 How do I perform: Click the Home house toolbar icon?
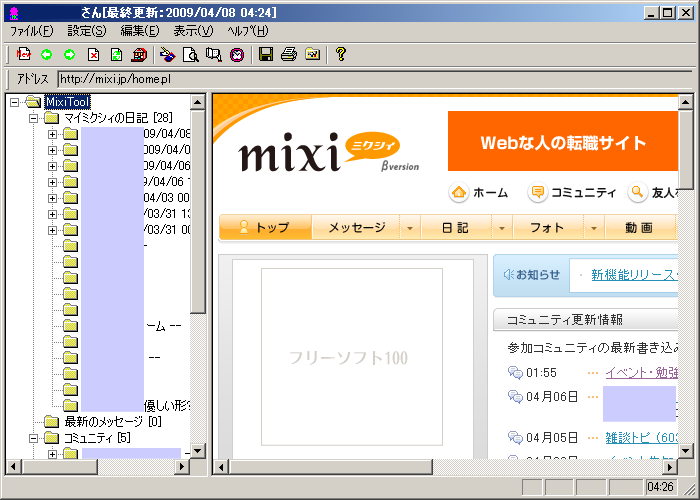coord(140,54)
